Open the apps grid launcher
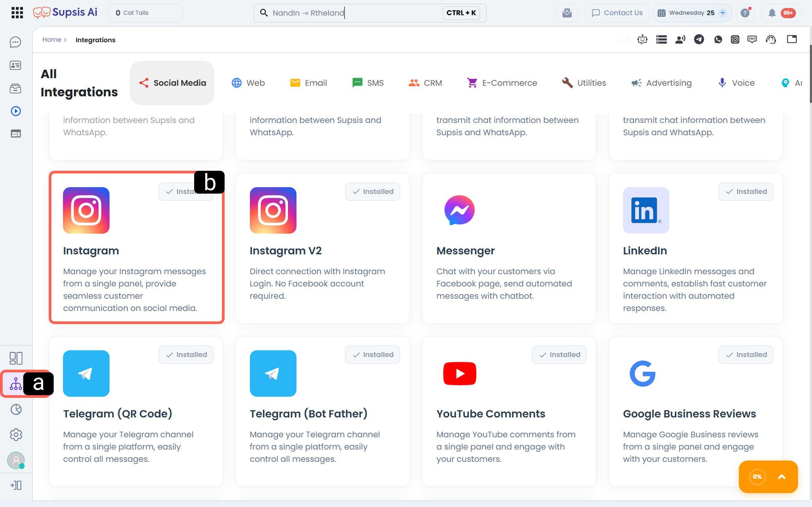812x507 pixels. click(17, 13)
